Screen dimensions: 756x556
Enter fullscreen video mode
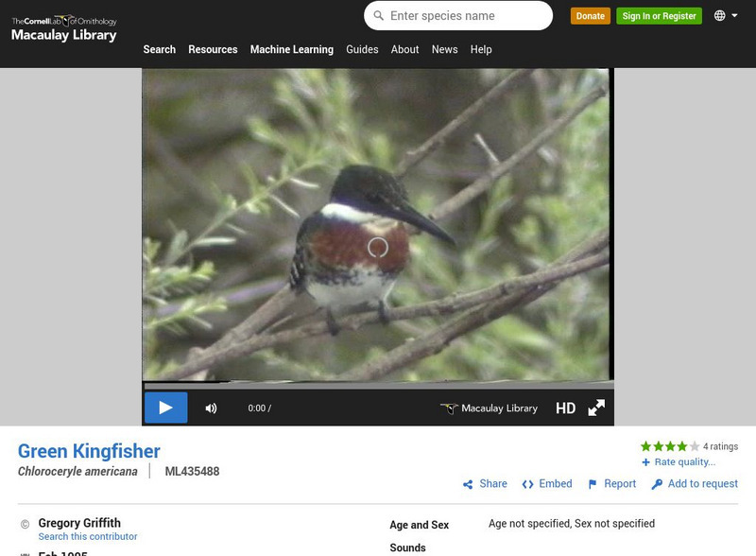tap(596, 408)
